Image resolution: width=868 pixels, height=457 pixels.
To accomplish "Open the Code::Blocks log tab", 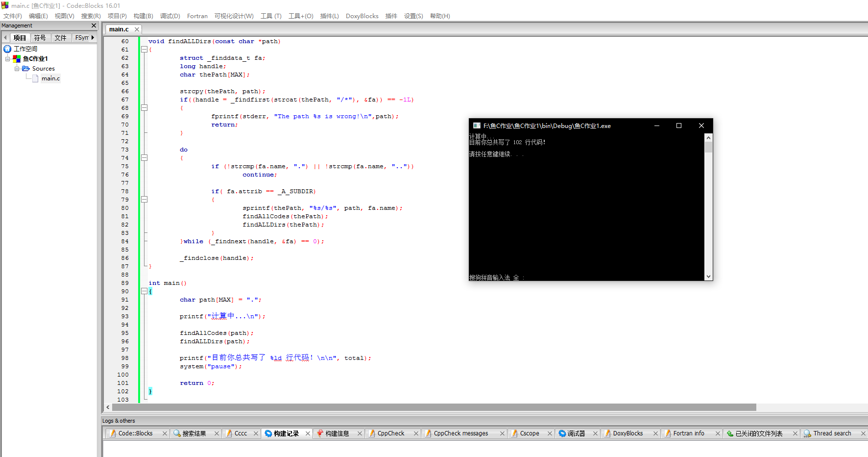I will (135, 433).
